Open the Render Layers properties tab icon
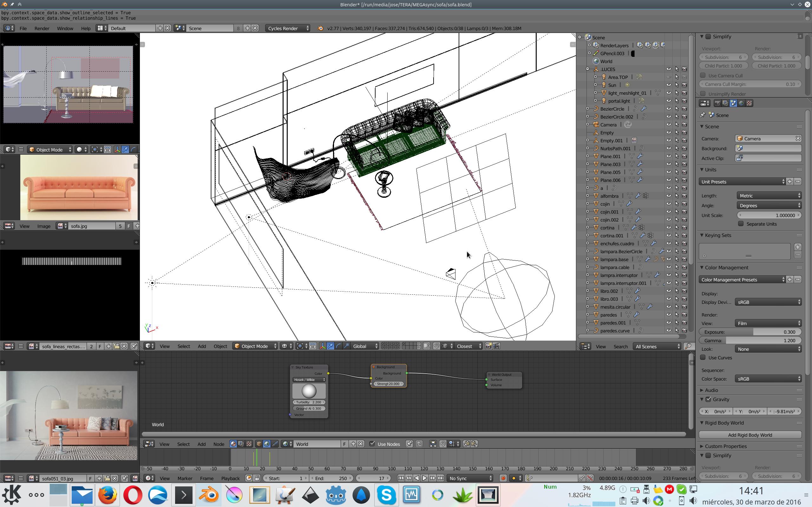 725,103
